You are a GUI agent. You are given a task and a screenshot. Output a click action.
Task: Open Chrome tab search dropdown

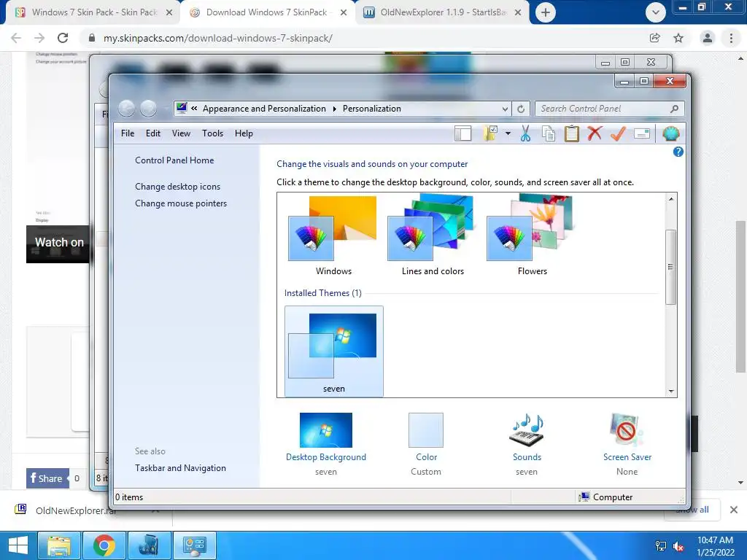coord(656,12)
